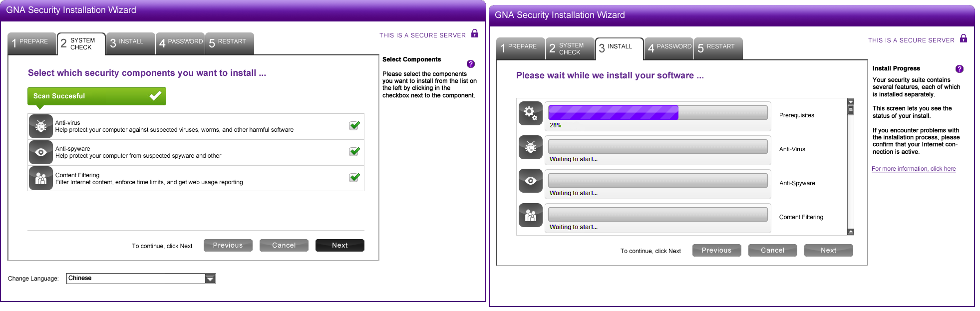Uncheck the Anti-virus component checkbox
This screenshot has height=311, width=980.
click(x=354, y=126)
